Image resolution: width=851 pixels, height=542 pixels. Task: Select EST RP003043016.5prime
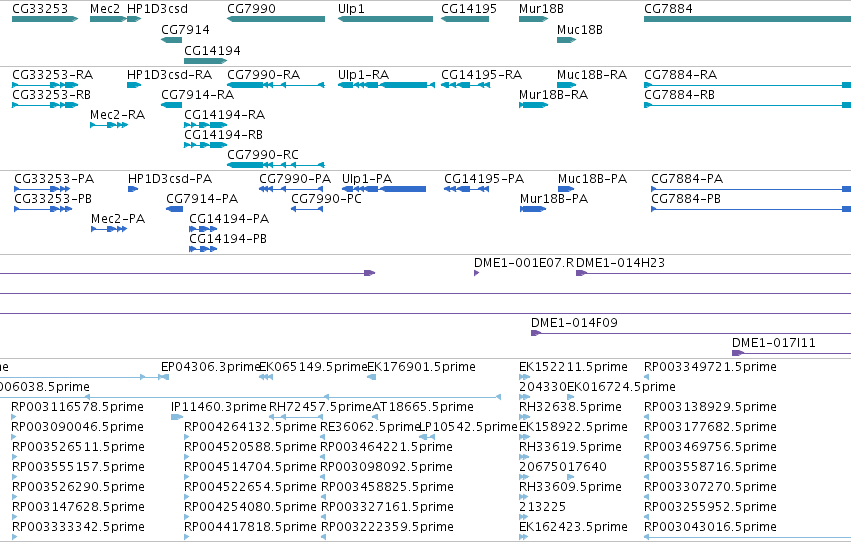click(x=710, y=527)
